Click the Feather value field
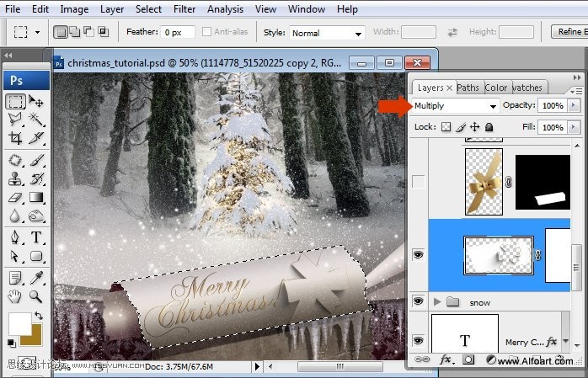This screenshot has height=378, width=588. coord(178,32)
